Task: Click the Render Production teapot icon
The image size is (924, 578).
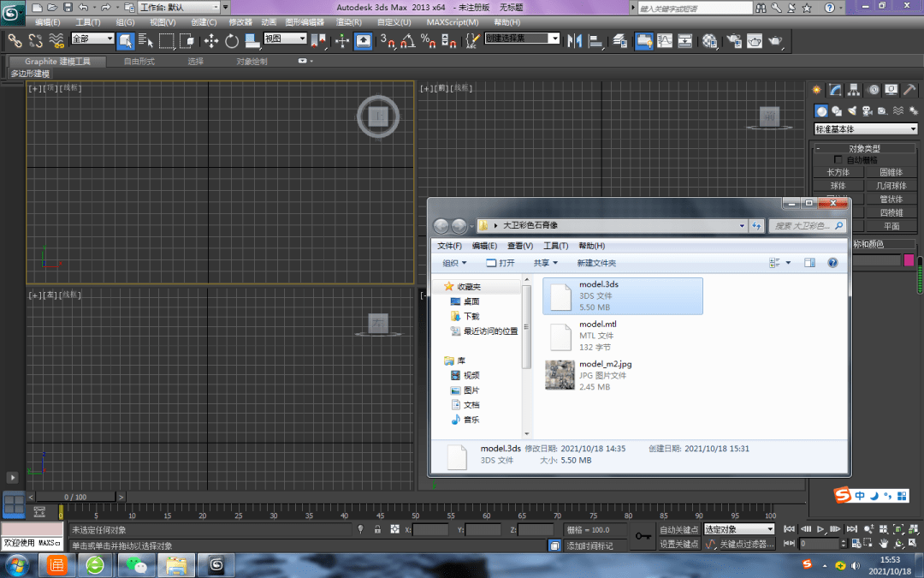Action: [775, 40]
